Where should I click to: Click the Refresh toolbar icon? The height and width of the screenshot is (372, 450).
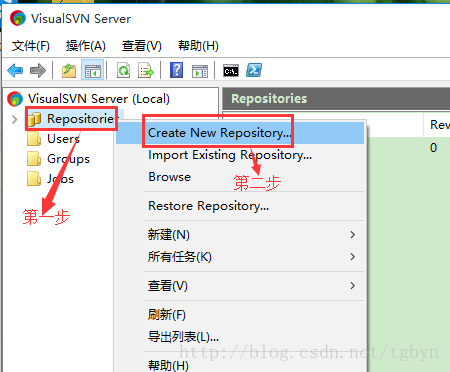[x=123, y=70]
